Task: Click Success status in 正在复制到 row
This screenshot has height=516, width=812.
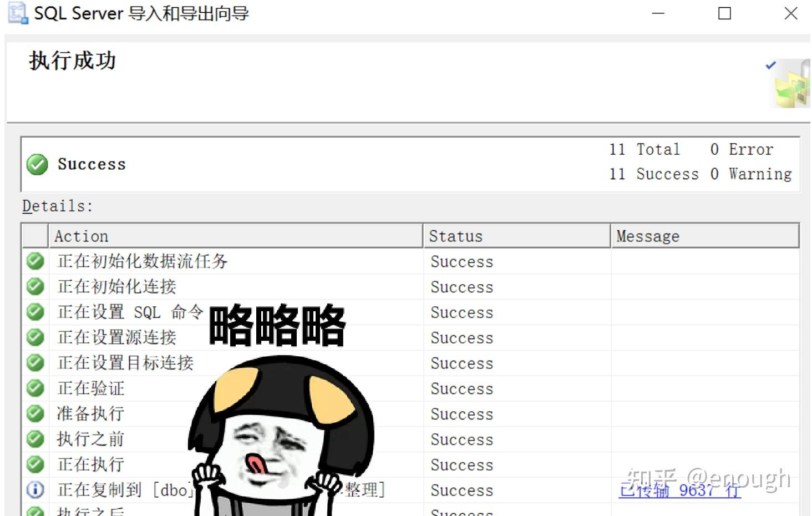Action: [x=462, y=490]
